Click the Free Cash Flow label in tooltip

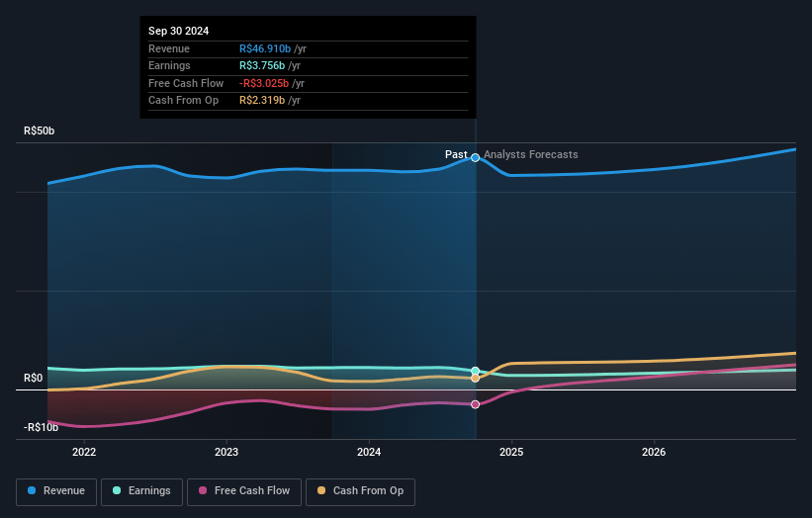[186, 83]
